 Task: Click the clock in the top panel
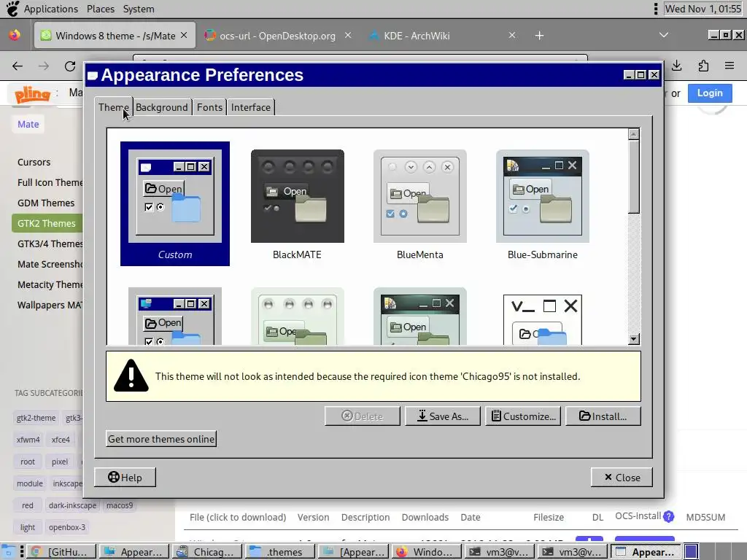point(703,9)
